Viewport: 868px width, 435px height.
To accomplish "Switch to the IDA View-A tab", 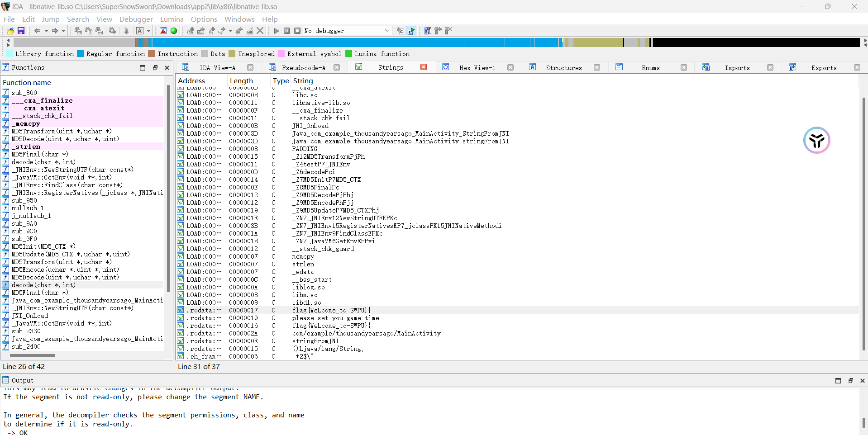I will (217, 68).
